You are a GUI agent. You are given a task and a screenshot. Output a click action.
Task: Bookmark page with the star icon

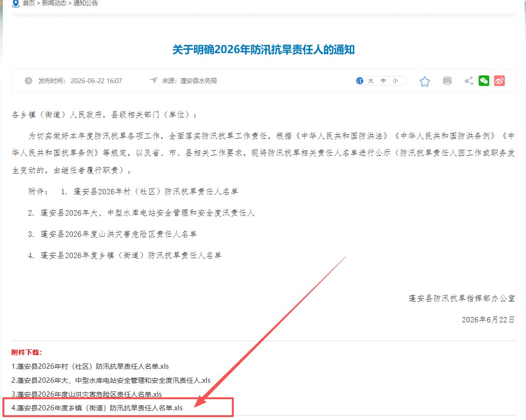[x=425, y=81]
